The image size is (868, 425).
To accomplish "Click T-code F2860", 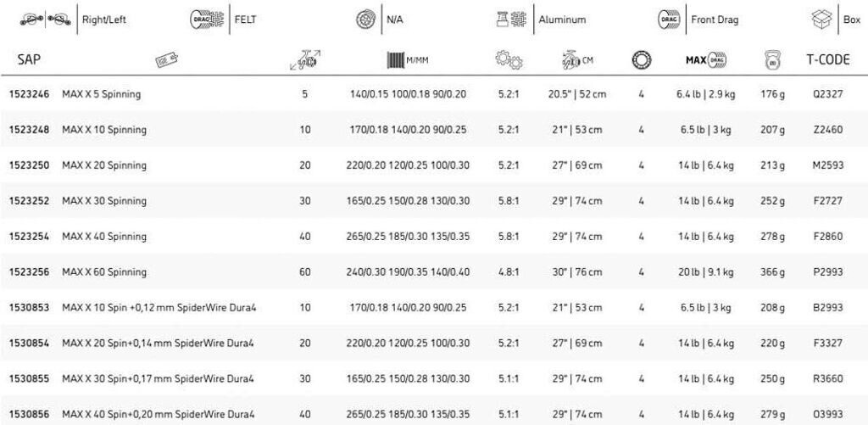I will pos(827,237).
